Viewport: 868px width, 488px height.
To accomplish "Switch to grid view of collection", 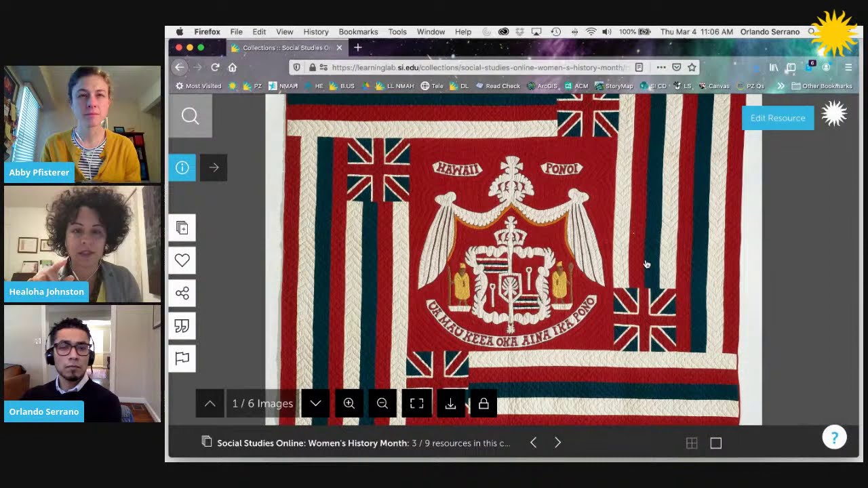I will pyautogui.click(x=692, y=443).
